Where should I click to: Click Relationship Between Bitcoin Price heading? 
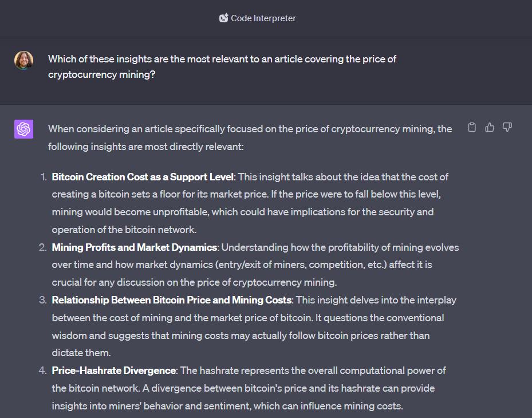coord(171,299)
